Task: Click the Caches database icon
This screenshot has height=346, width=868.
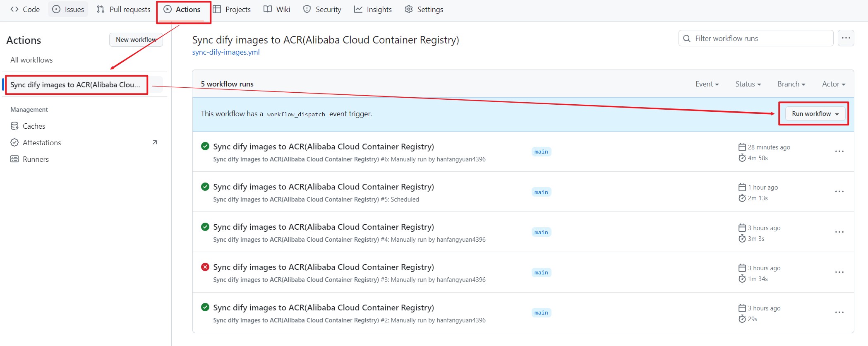Action: [x=14, y=126]
